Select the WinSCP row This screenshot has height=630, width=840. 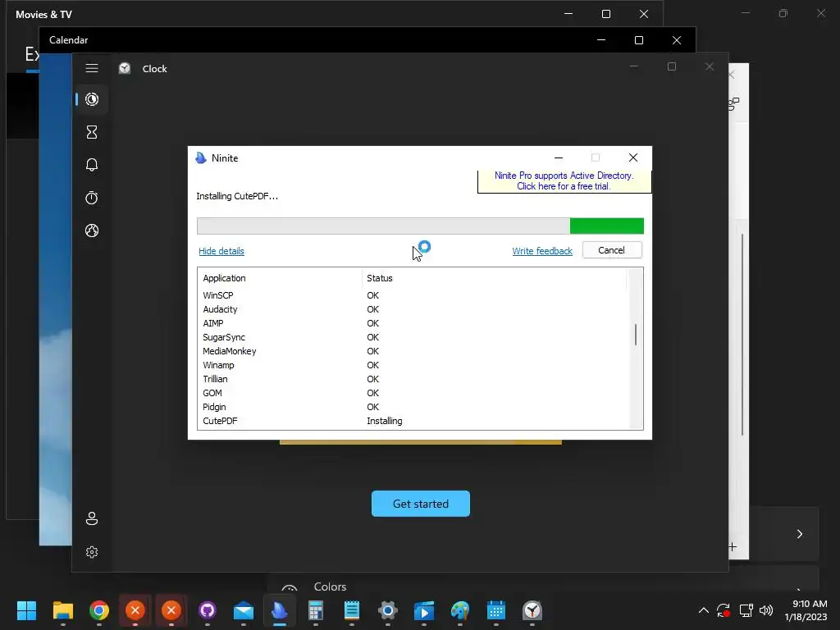click(x=412, y=295)
